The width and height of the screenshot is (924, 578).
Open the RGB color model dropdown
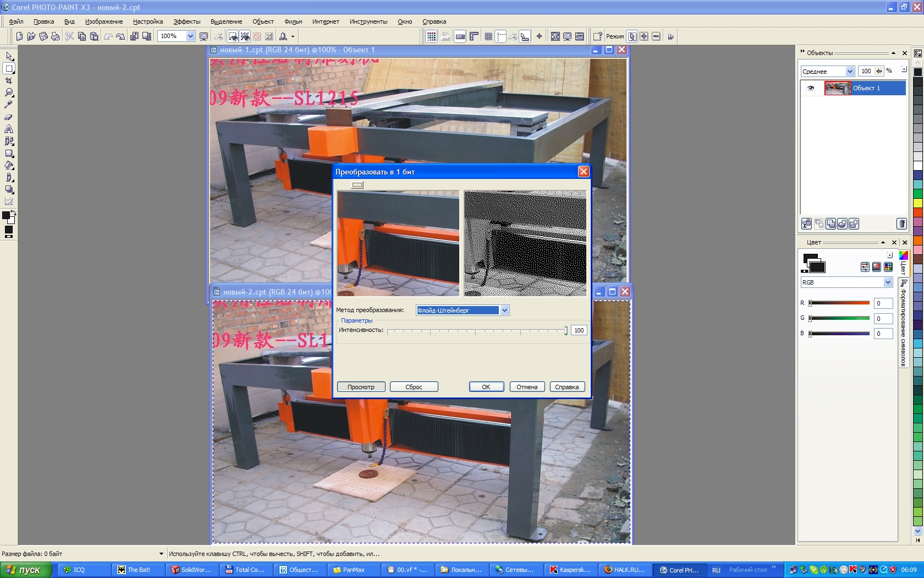point(887,282)
